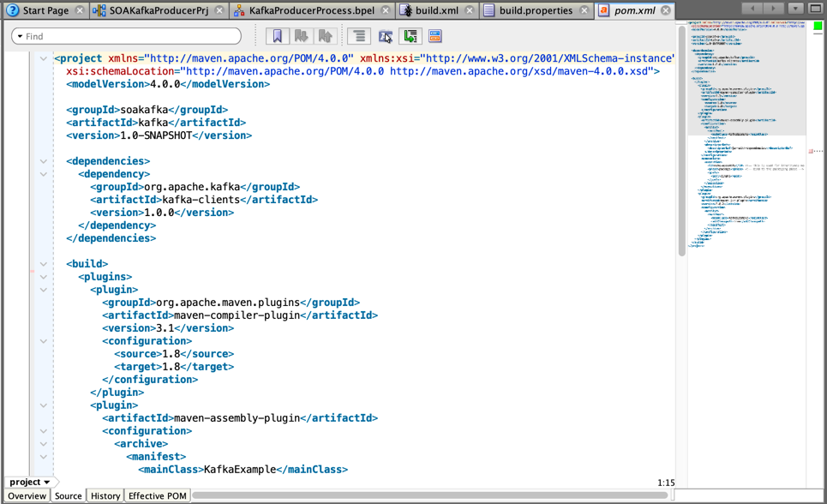This screenshot has height=504, width=827.
Task: Click the Start Page help icon
Action: [x=13, y=10]
